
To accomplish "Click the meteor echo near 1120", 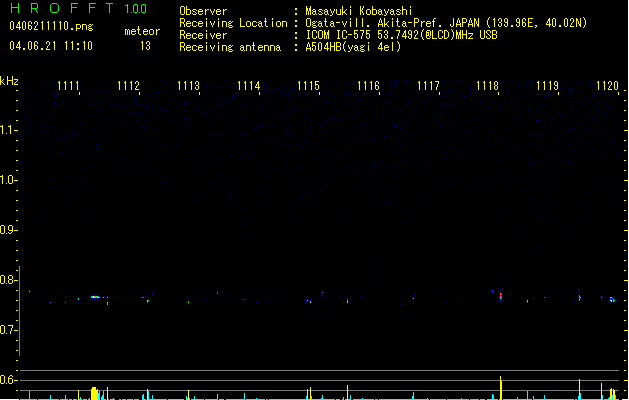I will point(612,299).
